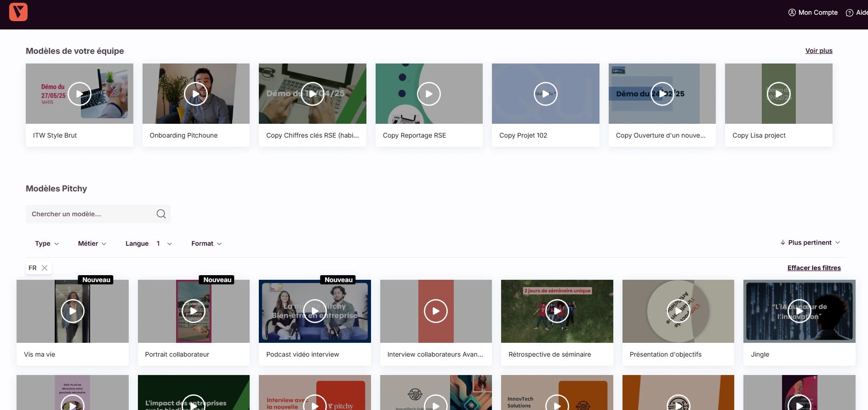This screenshot has height=410, width=868.
Task: Expand the Format filter dropdown
Action: click(x=206, y=243)
